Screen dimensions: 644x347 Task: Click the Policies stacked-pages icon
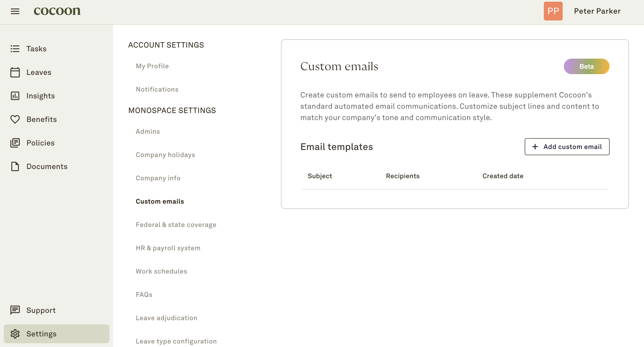[x=15, y=143]
